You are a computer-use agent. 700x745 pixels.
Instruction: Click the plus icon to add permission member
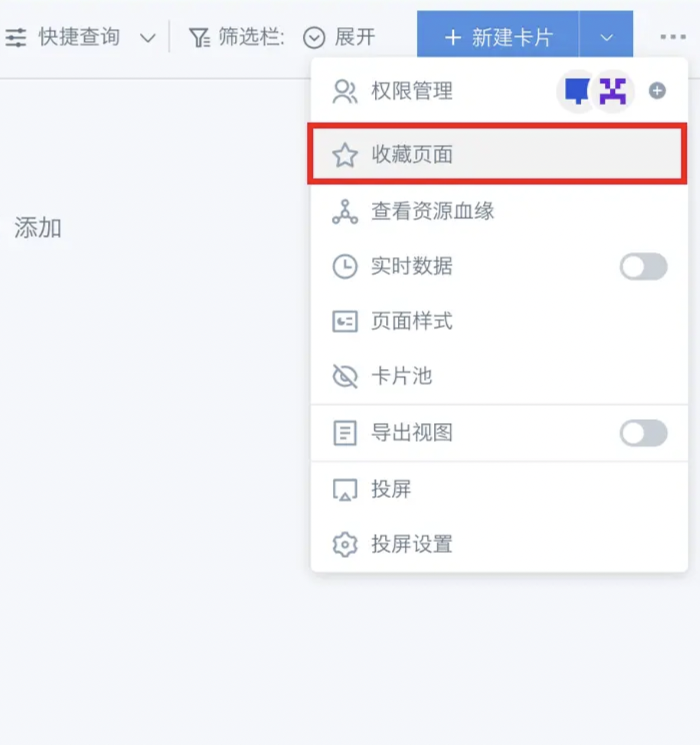pos(657,91)
